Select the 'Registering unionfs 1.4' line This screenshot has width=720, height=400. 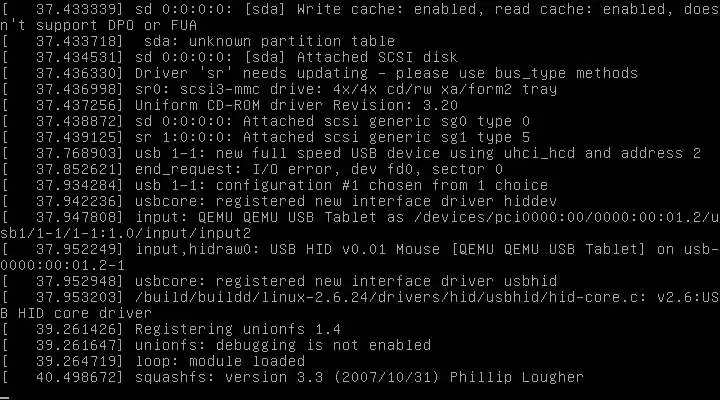[x=171, y=329]
